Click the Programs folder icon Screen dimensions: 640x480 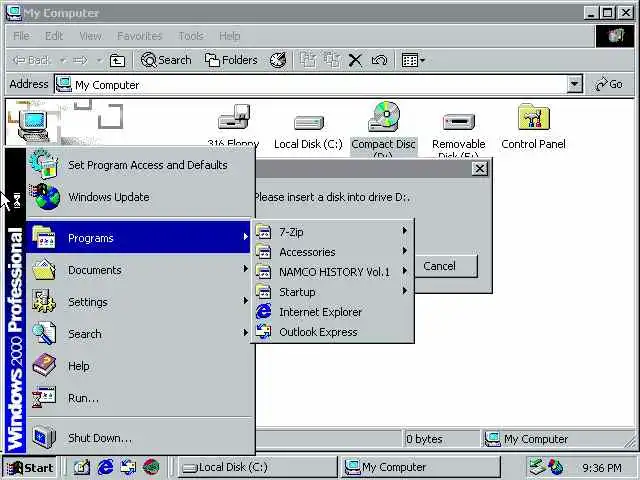(x=44, y=238)
